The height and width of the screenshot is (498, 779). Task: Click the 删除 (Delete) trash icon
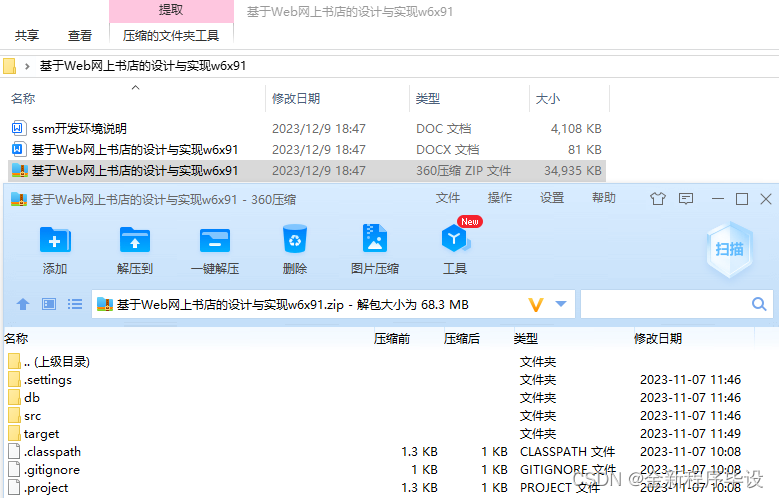coord(295,239)
